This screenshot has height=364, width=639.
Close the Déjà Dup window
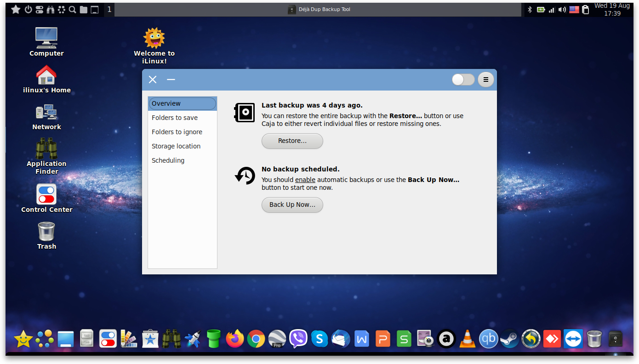(x=153, y=80)
